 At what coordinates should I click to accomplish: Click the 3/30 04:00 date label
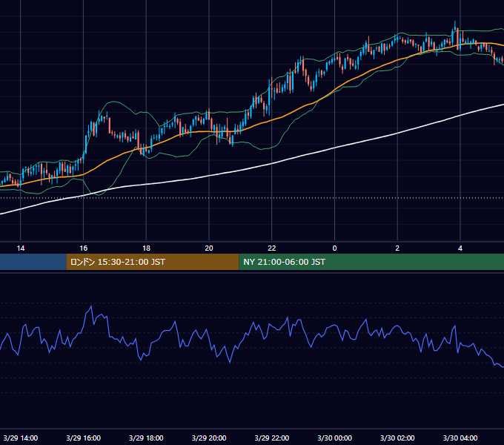pos(460,438)
